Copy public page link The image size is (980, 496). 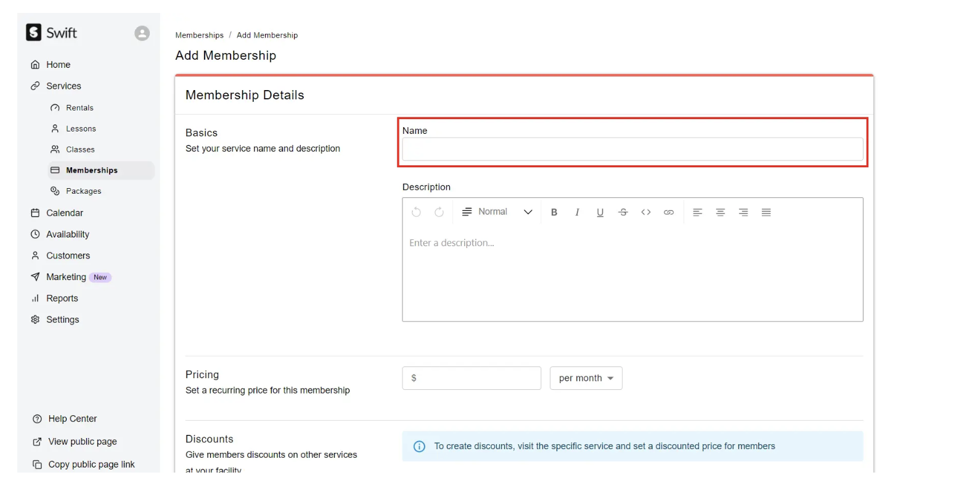pyautogui.click(x=91, y=465)
